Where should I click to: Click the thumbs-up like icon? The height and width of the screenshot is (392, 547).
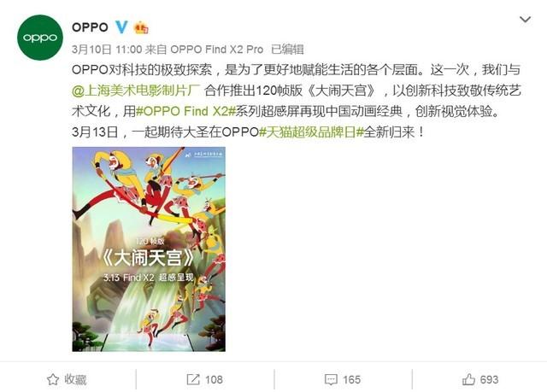[x=468, y=379]
